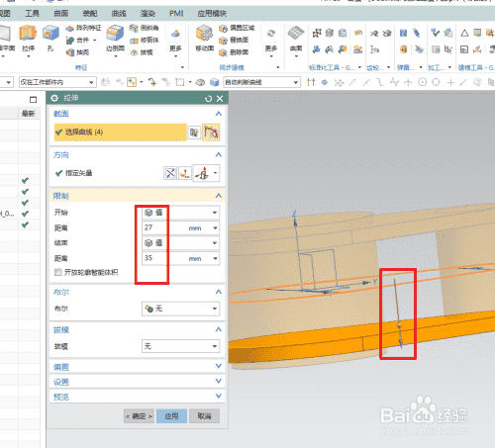Select the 曲面 surface tool icon

[296, 34]
